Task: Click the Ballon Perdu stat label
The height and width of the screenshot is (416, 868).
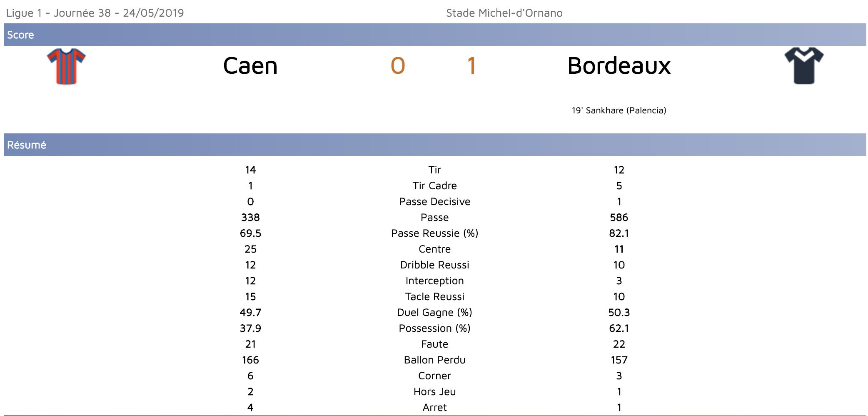Action: pos(434,360)
